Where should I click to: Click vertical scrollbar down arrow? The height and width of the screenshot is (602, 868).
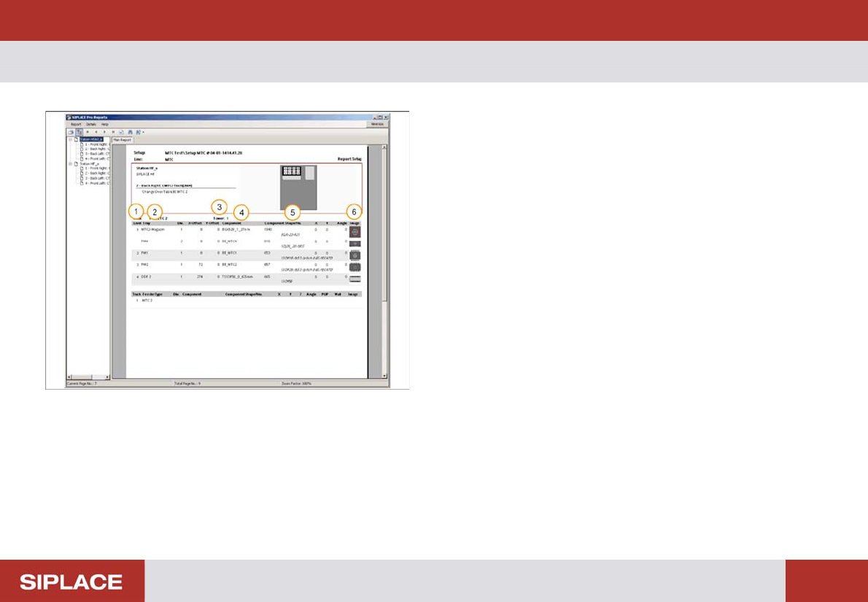(x=384, y=376)
